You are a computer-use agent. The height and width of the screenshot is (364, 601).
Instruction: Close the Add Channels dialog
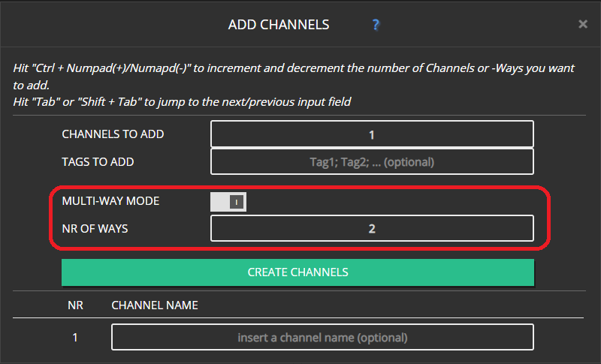click(x=582, y=24)
